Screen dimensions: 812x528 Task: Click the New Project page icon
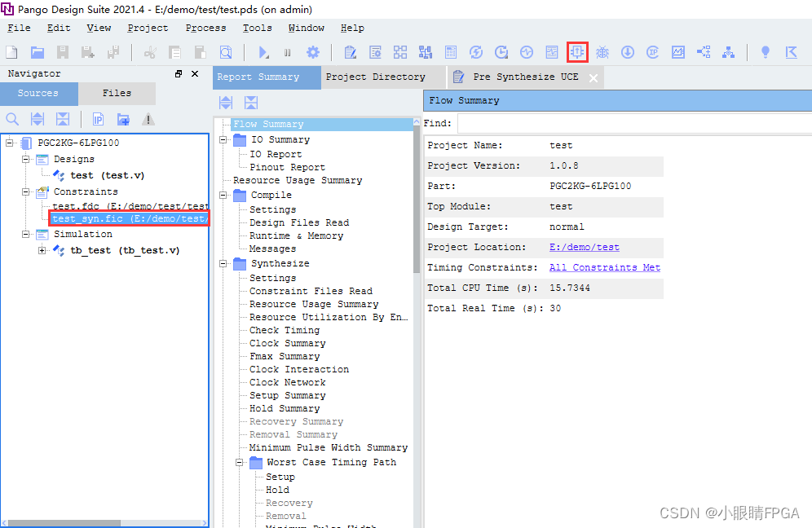pos(11,52)
